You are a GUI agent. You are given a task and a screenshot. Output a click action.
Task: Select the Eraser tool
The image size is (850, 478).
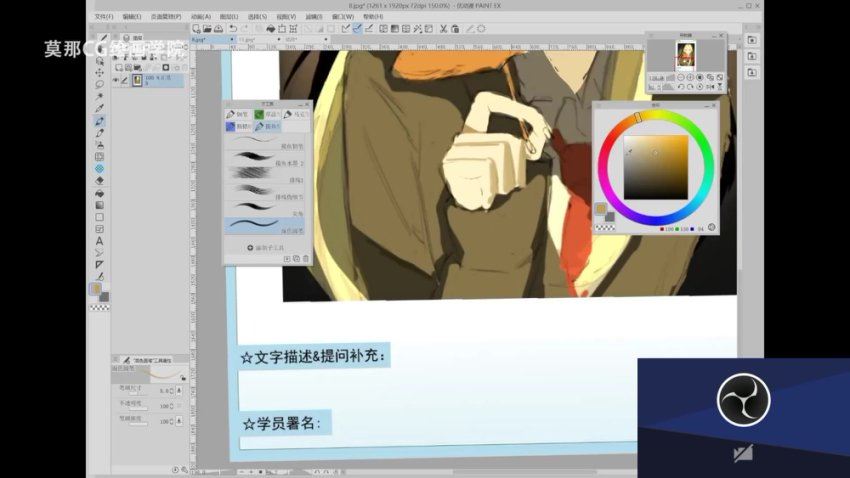[x=99, y=180]
